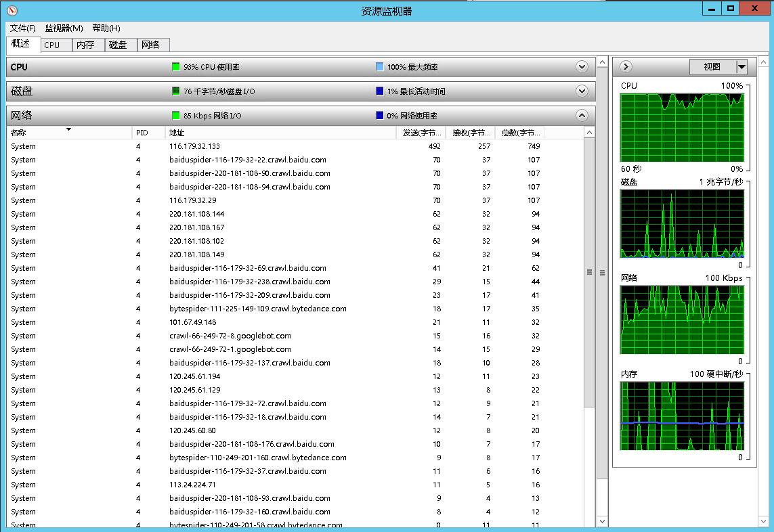
Task: Click the green disk I/O indicator square
Action: (x=176, y=91)
